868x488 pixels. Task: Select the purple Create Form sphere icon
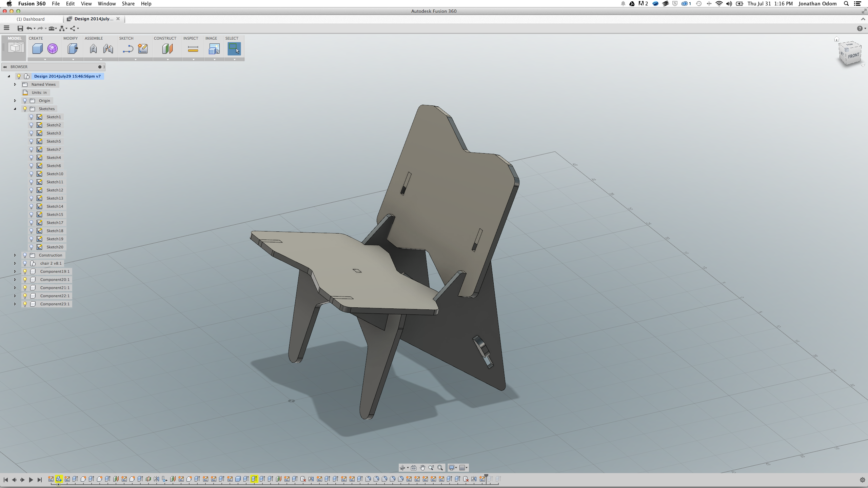(53, 49)
